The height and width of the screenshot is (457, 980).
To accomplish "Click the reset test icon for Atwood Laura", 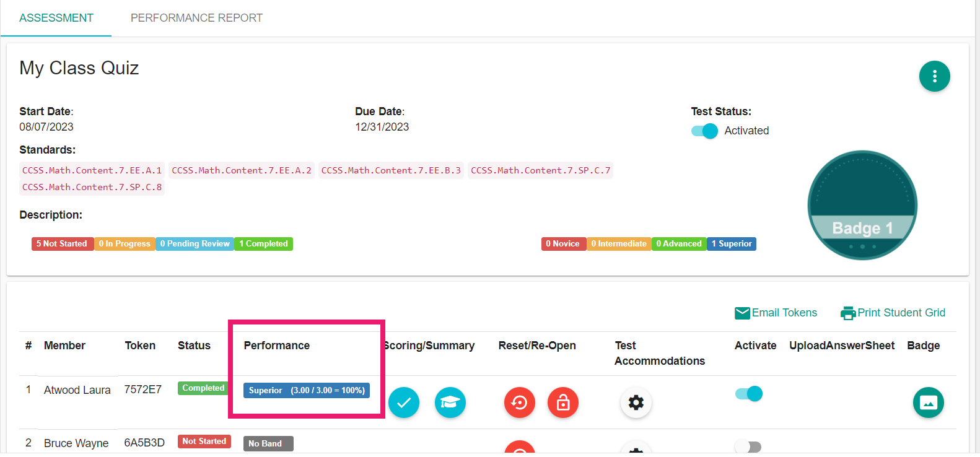I will click(x=520, y=403).
